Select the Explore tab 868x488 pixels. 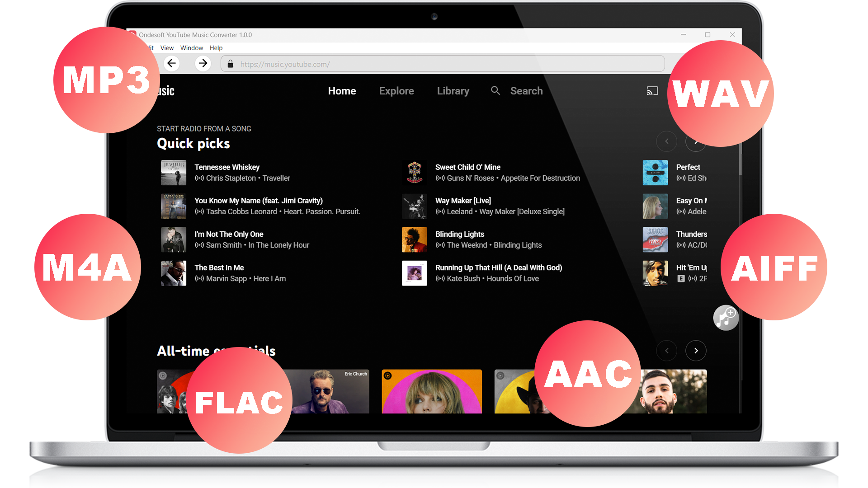point(397,90)
